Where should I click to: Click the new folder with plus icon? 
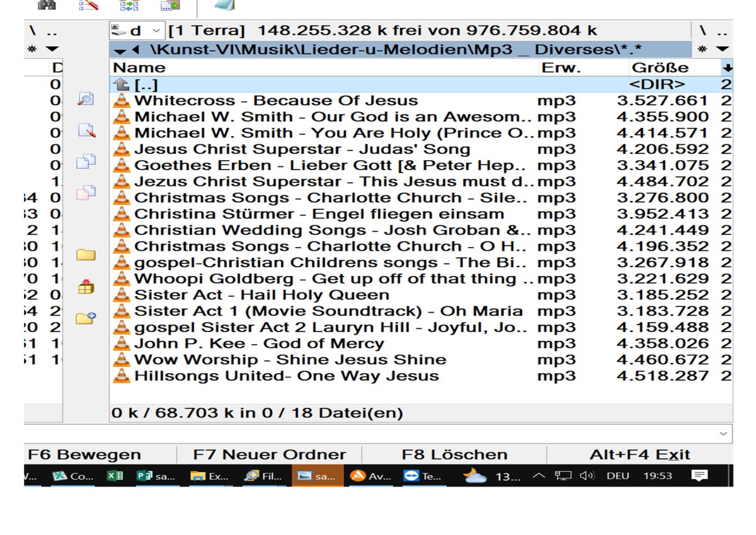coord(86,318)
